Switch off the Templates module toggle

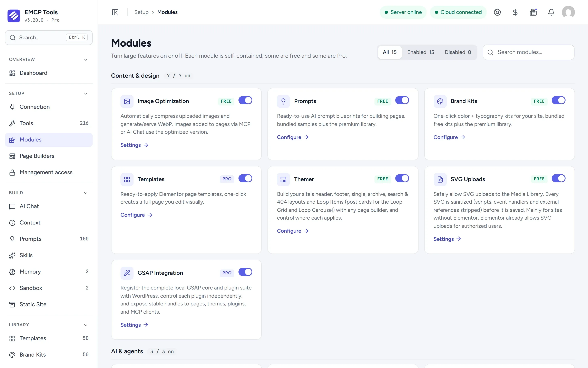click(245, 178)
